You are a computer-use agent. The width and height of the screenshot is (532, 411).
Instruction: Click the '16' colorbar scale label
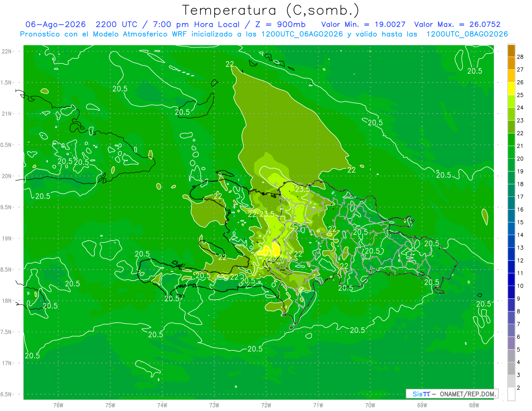coord(520,210)
